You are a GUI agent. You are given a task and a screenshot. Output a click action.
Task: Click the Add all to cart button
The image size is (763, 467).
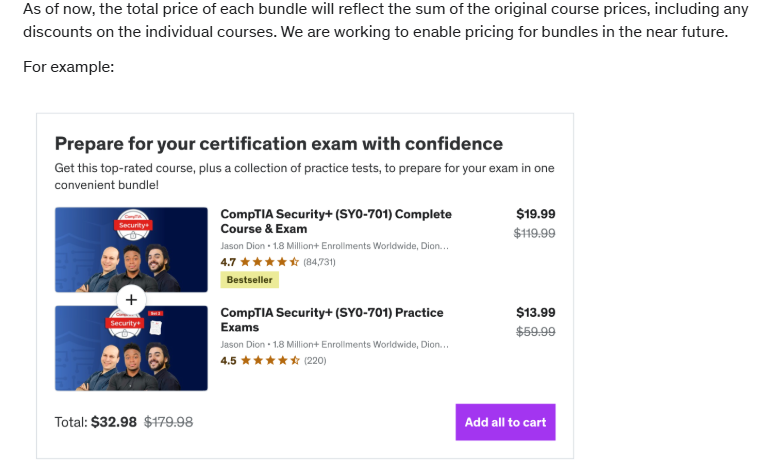(505, 422)
